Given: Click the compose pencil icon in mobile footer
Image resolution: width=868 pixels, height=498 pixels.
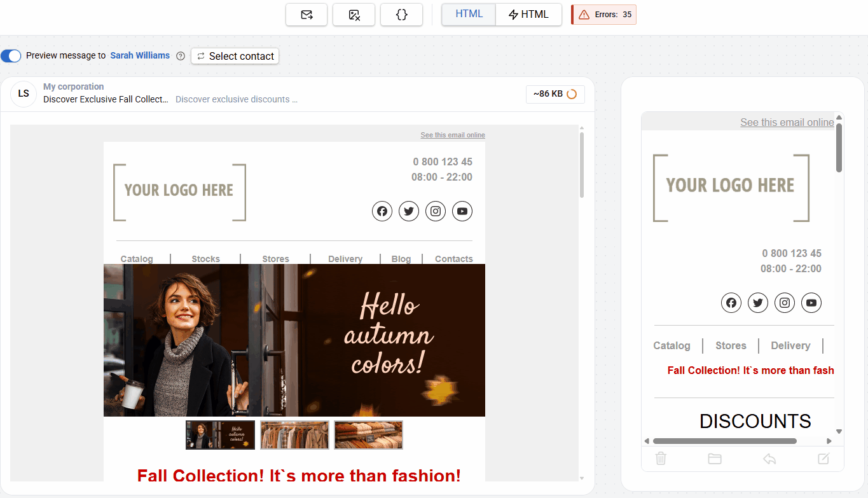Looking at the screenshot, I should click(x=823, y=459).
